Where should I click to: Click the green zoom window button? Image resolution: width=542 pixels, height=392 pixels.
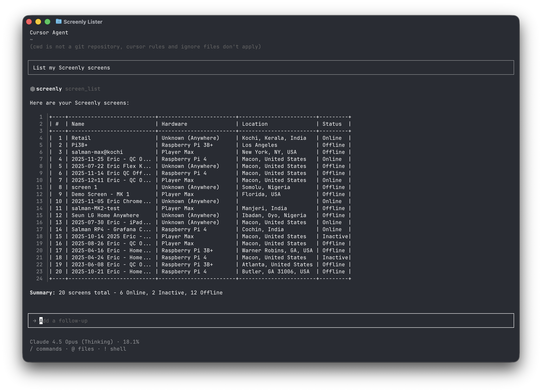pos(48,22)
